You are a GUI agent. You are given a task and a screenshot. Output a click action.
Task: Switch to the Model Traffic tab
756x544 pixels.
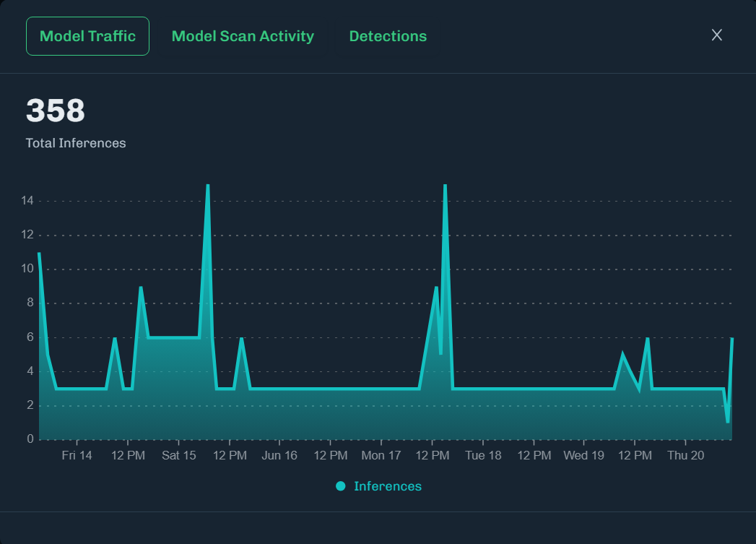coord(87,36)
